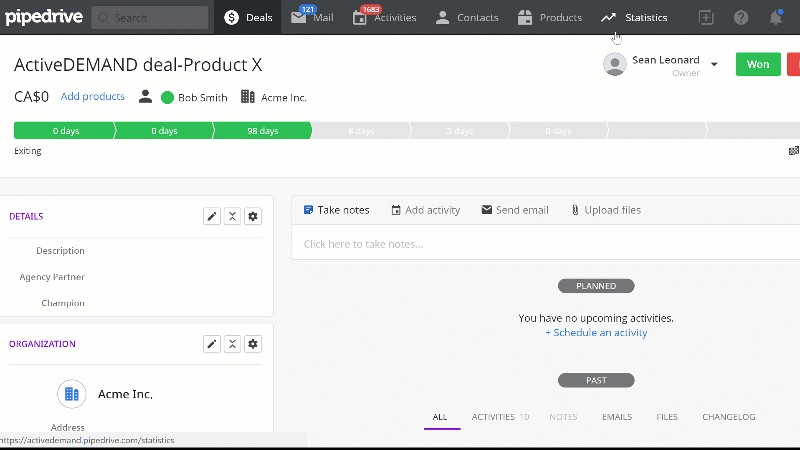Click the green status dot by Bob Smith
The height and width of the screenshot is (450, 800).
coord(167,97)
